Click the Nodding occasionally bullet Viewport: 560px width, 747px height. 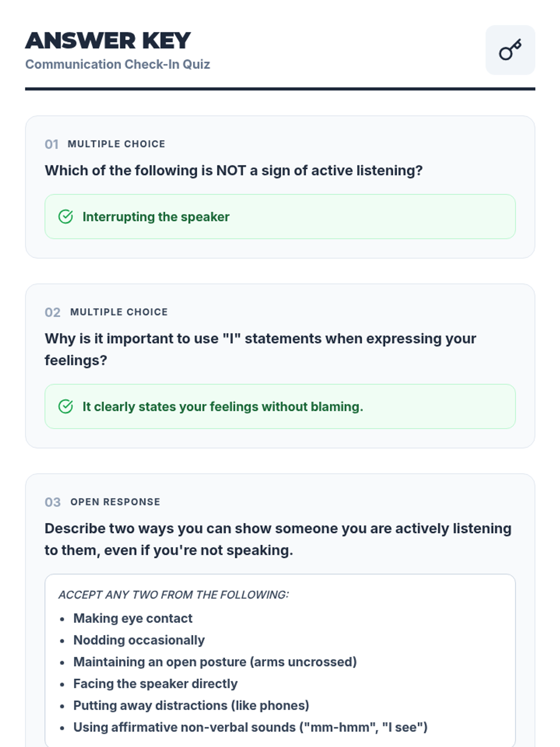[x=139, y=640]
